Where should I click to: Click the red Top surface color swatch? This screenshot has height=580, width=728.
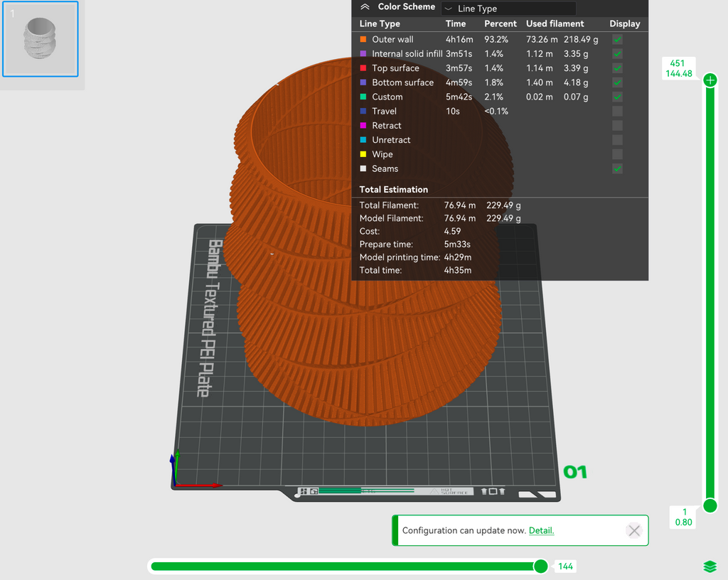point(363,68)
